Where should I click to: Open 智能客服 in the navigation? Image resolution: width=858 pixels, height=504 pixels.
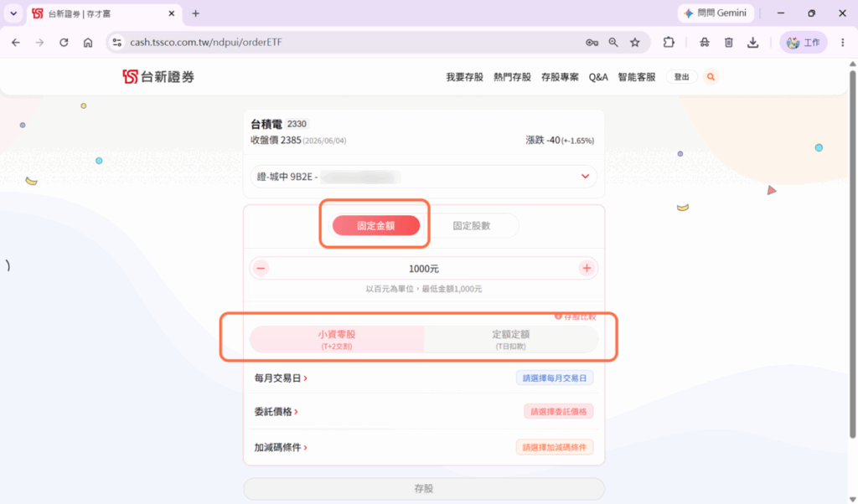point(637,77)
